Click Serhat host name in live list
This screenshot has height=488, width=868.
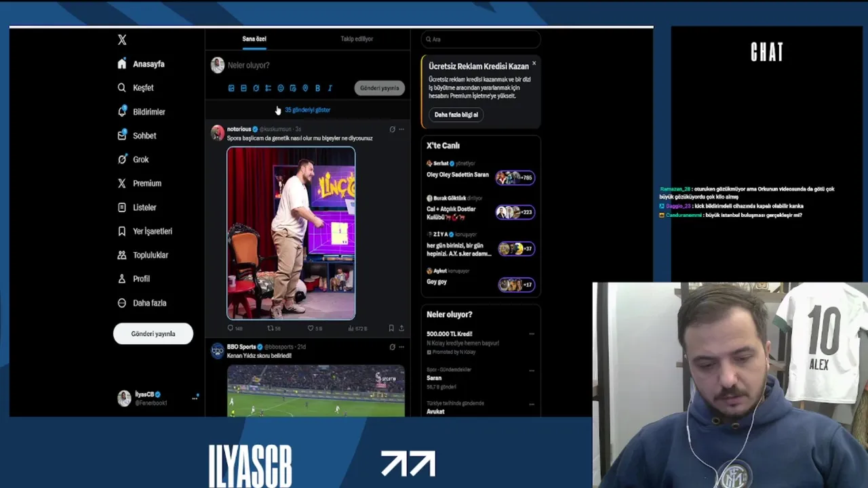(441, 163)
